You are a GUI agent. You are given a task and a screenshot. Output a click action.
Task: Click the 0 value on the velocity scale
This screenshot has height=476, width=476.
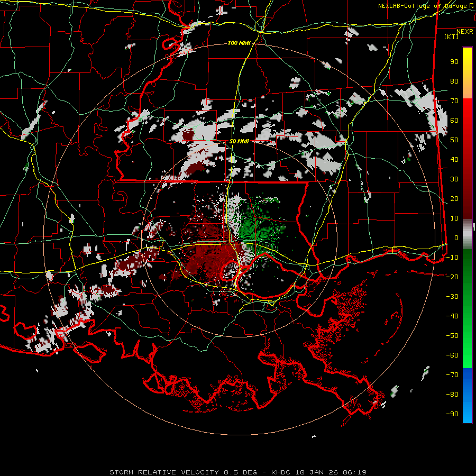tap(456, 238)
